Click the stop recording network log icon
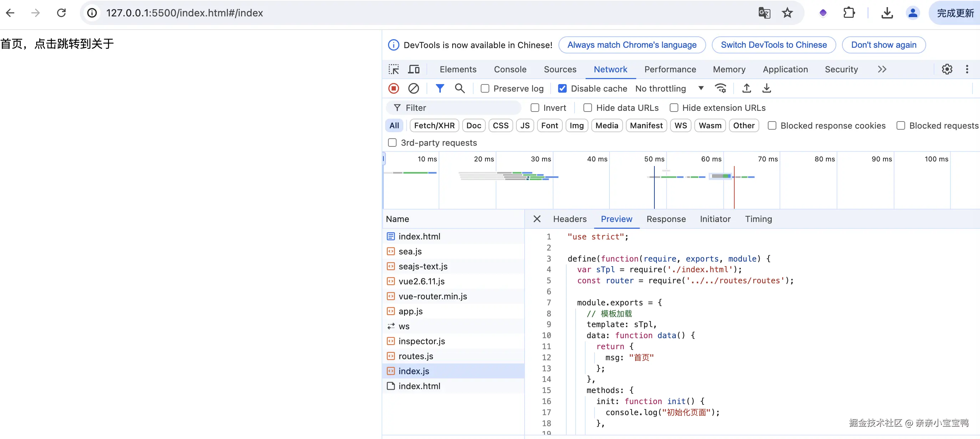The height and width of the screenshot is (439, 980). [394, 89]
